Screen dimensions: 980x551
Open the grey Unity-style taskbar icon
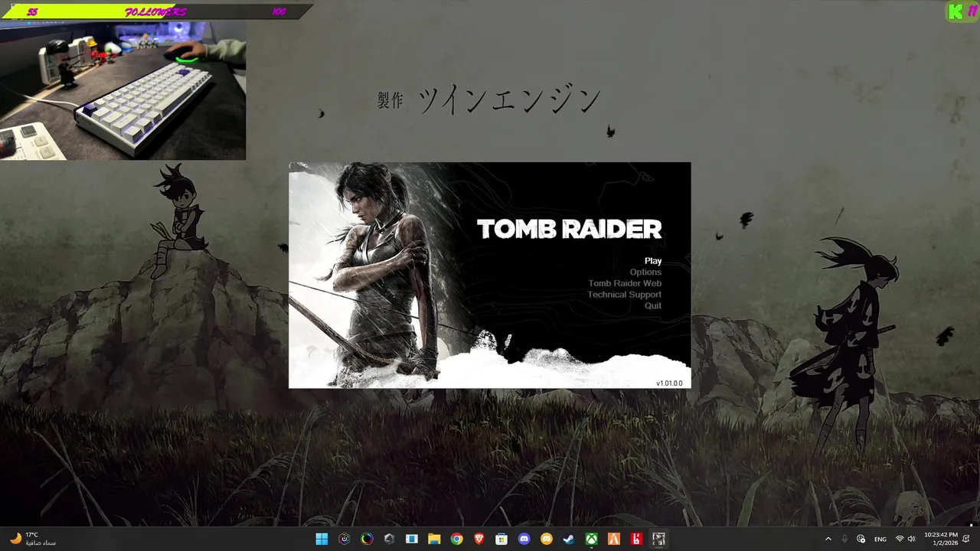pos(389,539)
